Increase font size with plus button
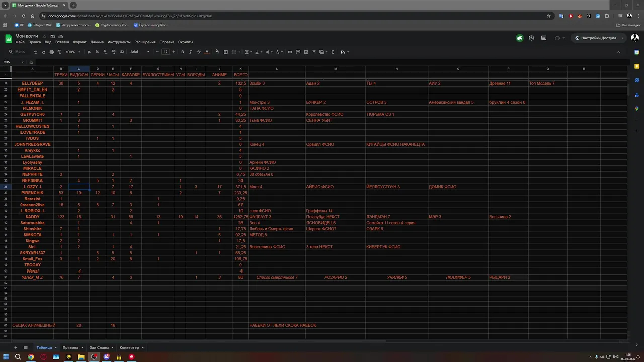The image size is (644, 362). [x=174, y=52]
